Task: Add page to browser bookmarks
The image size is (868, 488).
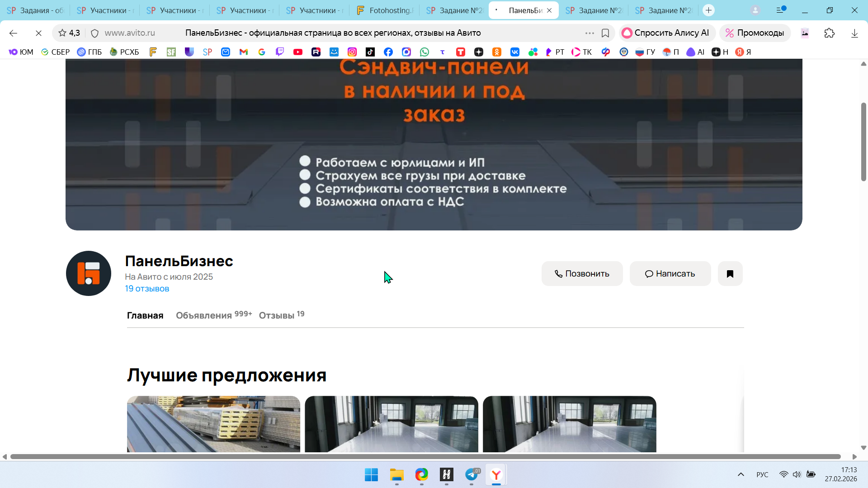Action: (x=605, y=33)
